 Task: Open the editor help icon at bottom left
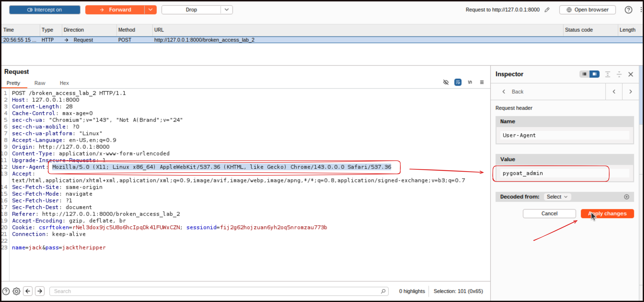pyautogui.click(x=6, y=291)
